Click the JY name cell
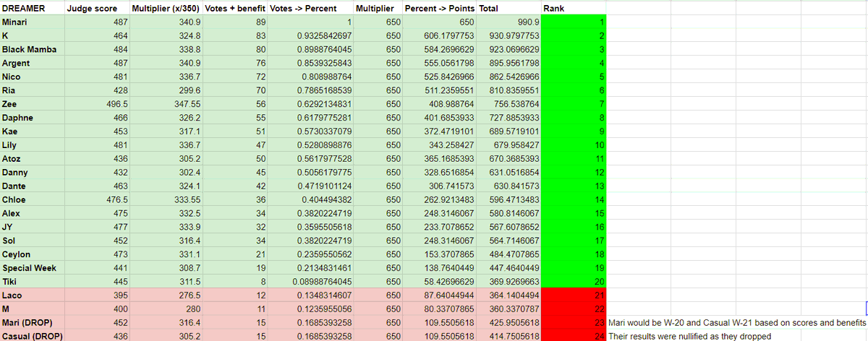868x341 pixels. point(33,228)
